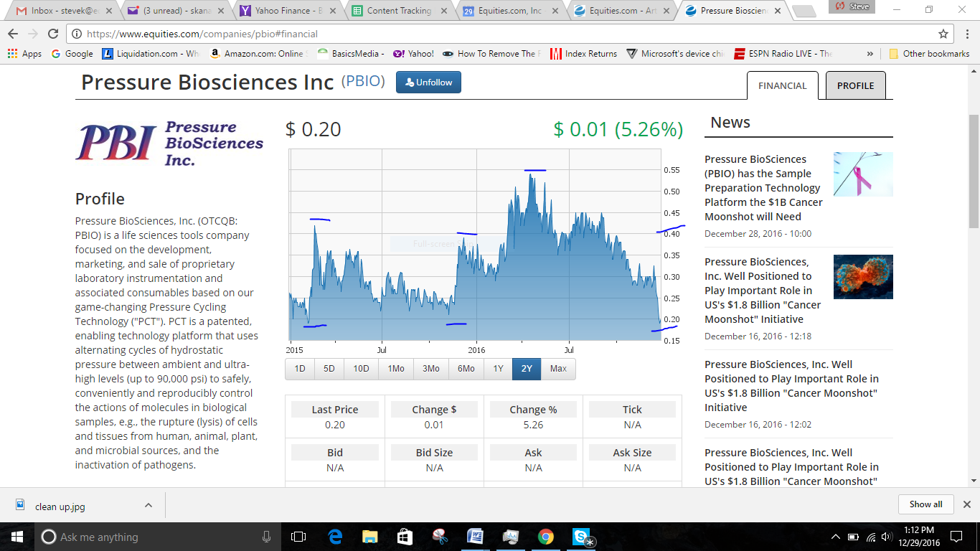Click the pink ribbon news thumbnail

pos(863,174)
